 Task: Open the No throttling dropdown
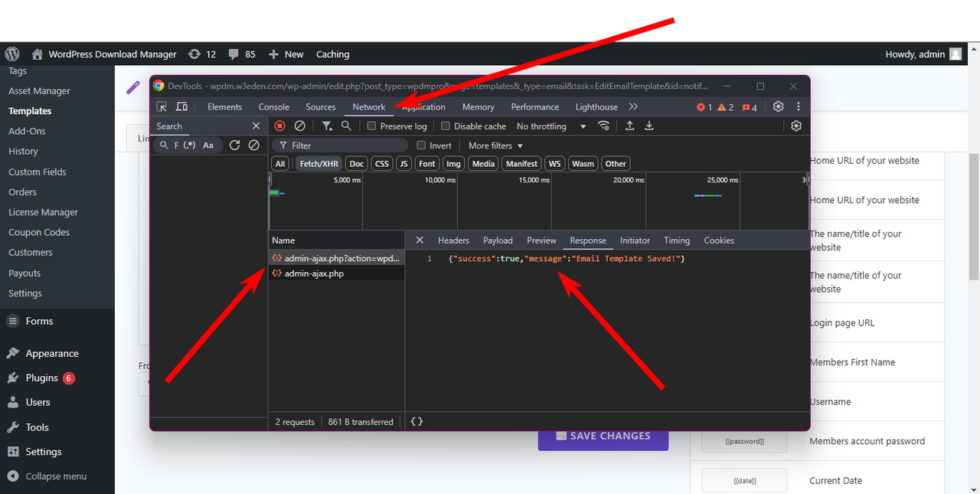click(551, 126)
